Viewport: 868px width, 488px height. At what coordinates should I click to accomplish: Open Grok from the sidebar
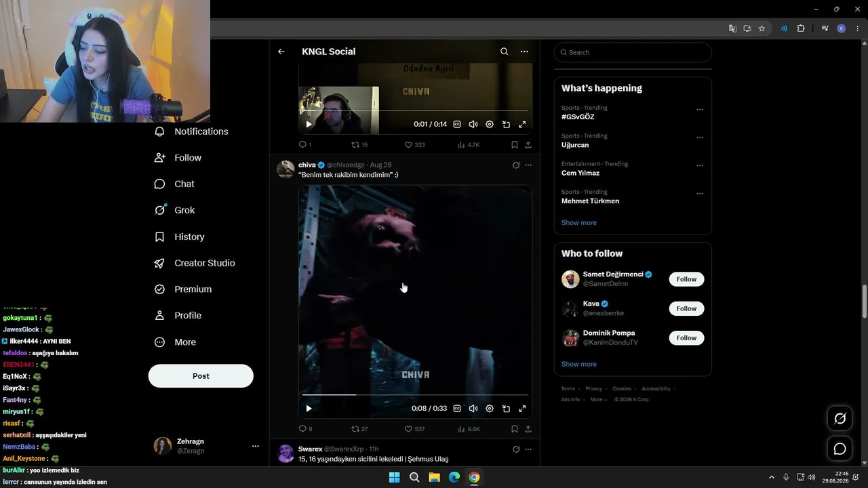point(175,210)
